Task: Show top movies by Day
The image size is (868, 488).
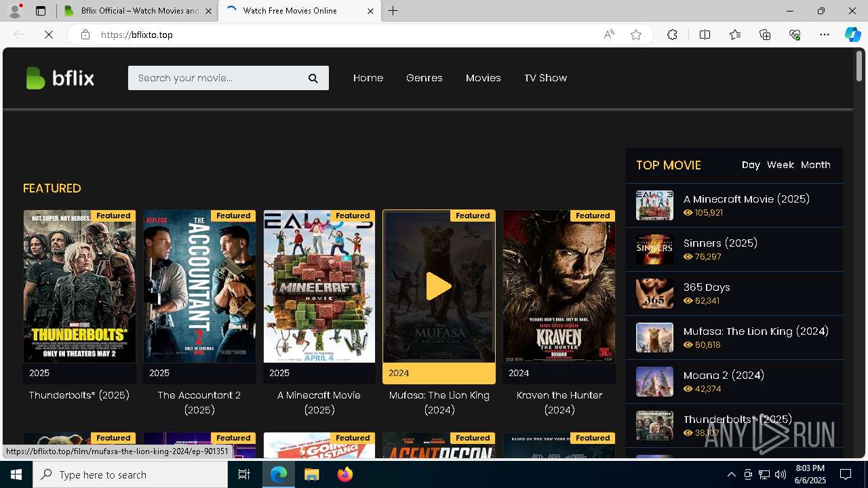Action: click(751, 165)
